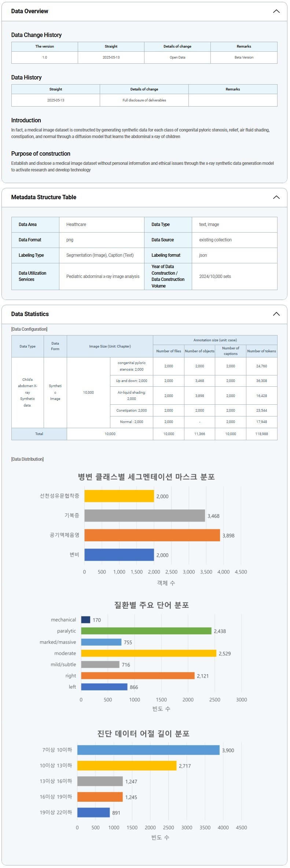Click the 질환별 주요 단어 분포 chart title
The height and width of the screenshot is (868, 290).
pos(151,605)
